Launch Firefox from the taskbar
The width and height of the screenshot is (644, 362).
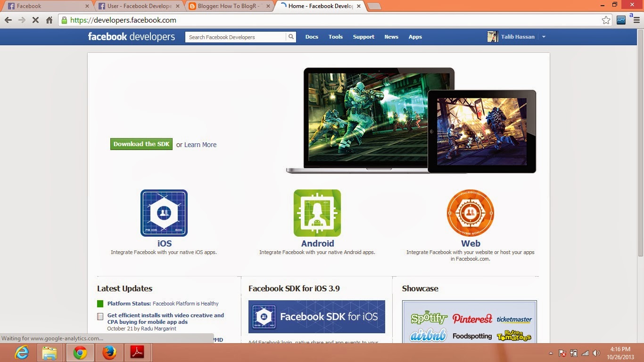click(109, 352)
